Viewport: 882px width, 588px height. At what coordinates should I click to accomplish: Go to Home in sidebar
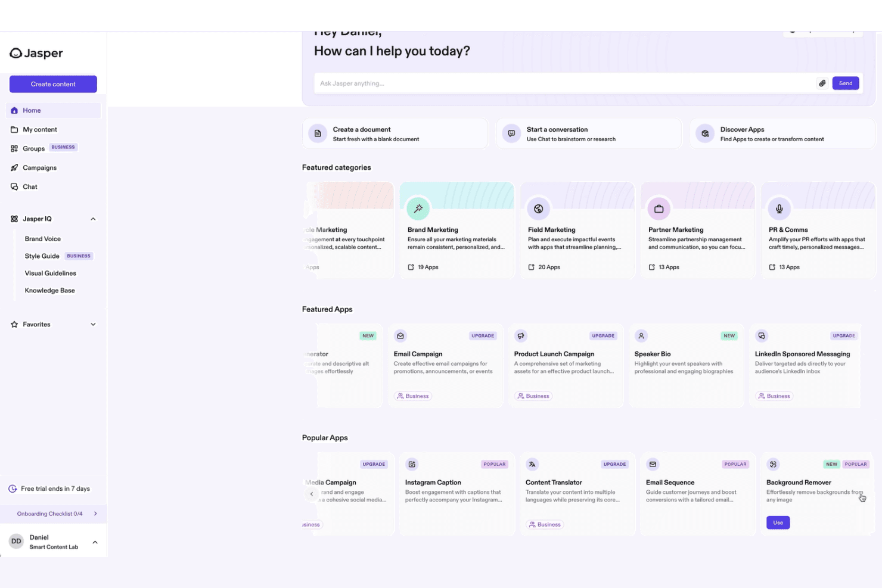(x=54, y=110)
